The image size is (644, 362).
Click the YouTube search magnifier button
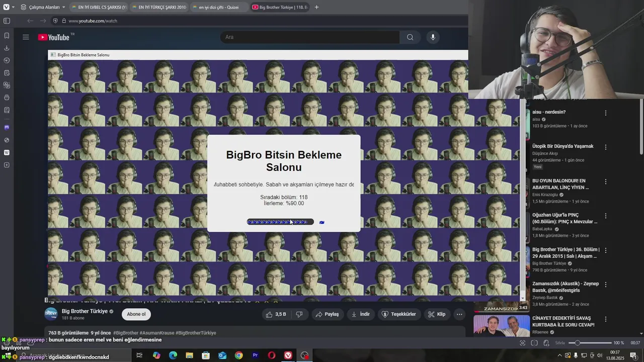coord(410,37)
